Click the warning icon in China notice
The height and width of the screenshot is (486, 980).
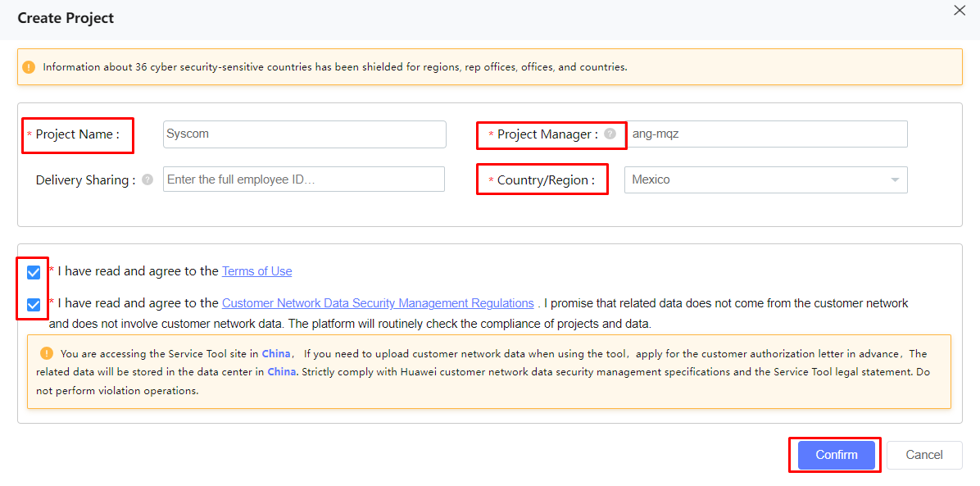(x=46, y=353)
